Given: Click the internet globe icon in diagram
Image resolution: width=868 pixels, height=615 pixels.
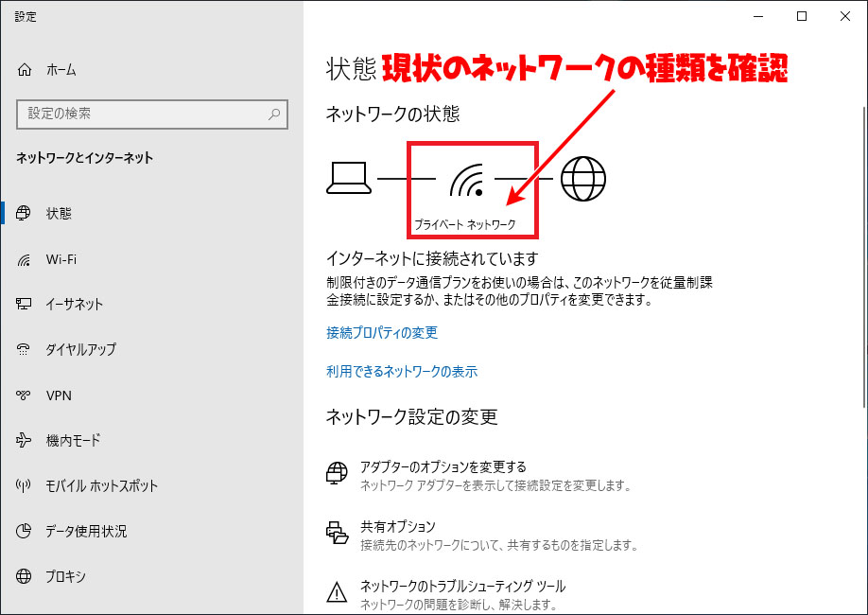Looking at the screenshot, I should point(583,179).
